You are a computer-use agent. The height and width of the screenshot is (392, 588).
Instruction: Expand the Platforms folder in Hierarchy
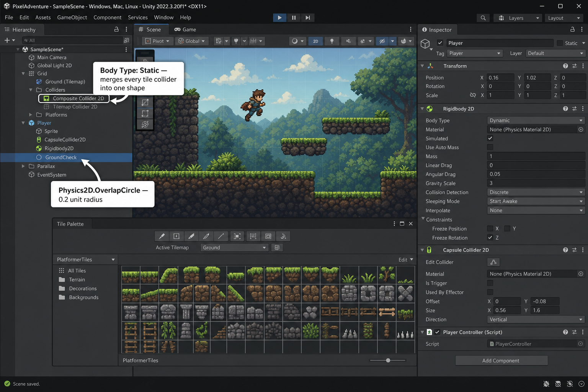(x=31, y=115)
